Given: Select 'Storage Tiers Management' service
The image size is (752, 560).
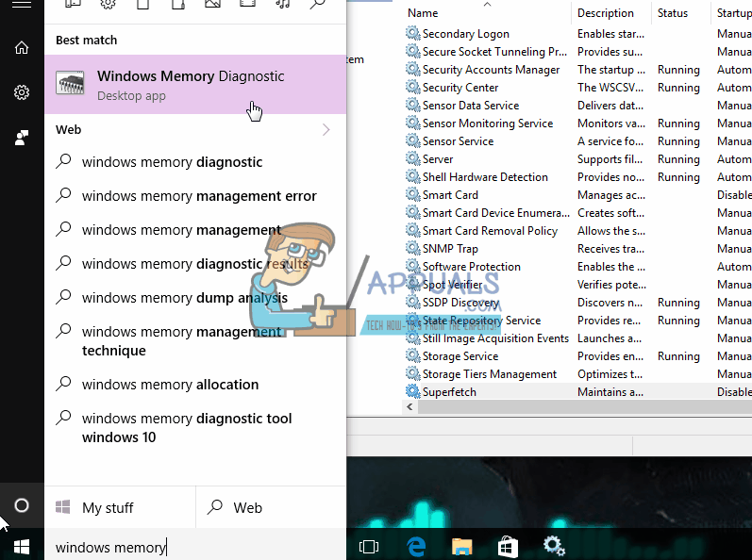Looking at the screenshot, I should [577, 373].
